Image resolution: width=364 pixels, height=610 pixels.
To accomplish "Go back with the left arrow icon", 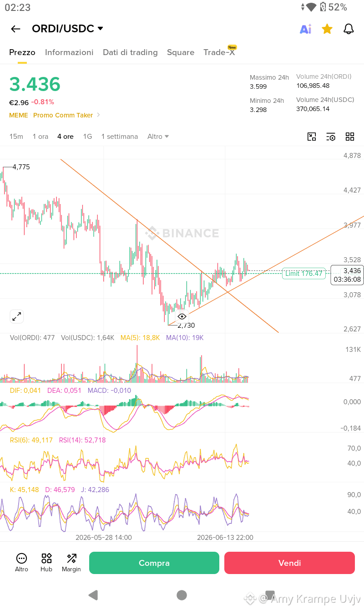I will click(15, 29).
